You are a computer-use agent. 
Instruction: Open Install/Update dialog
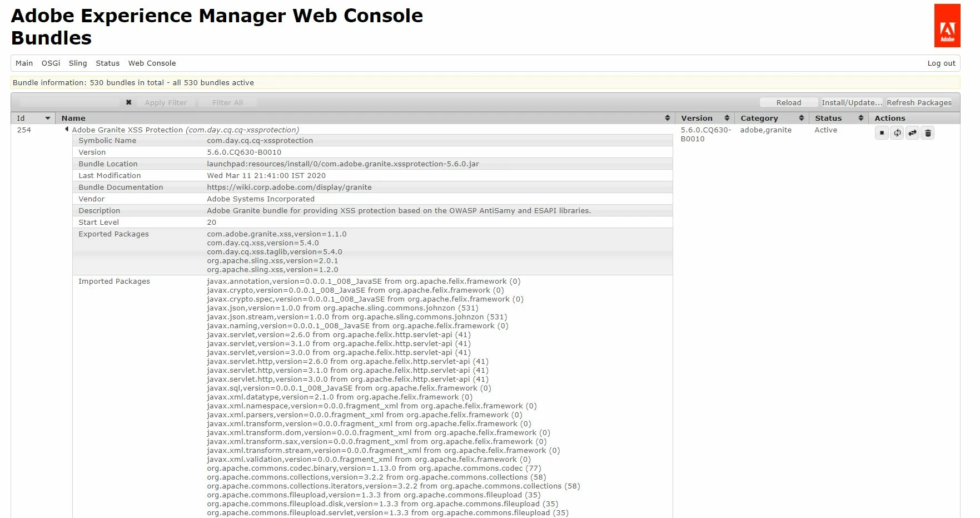click(x=852, y=102)
